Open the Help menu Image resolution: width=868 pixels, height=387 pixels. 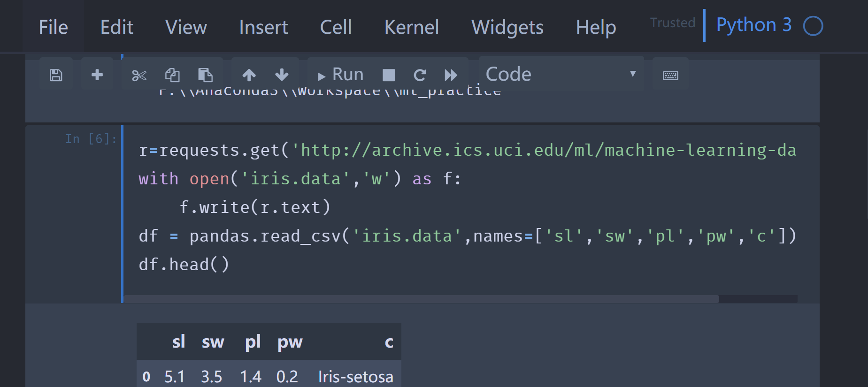click(596, 27)
